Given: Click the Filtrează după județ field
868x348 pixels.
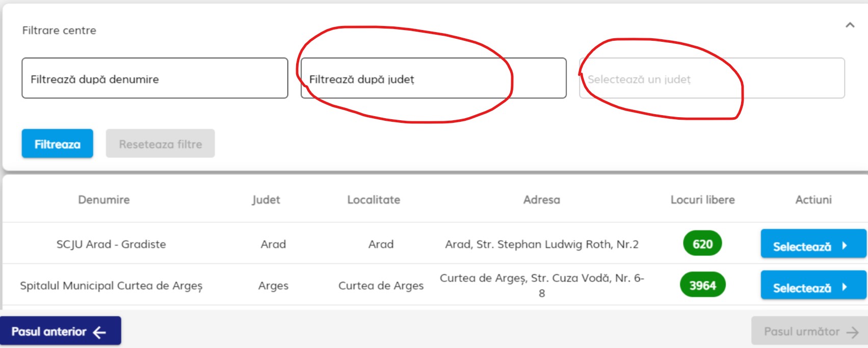Looking at the screenshot, I should 433,78.
